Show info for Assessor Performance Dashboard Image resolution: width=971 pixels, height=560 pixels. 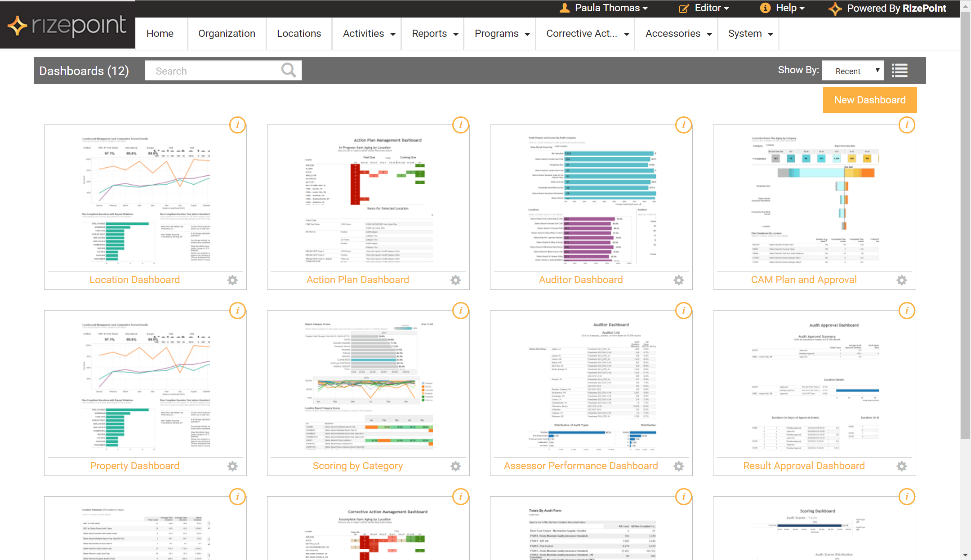coord(683,311)
